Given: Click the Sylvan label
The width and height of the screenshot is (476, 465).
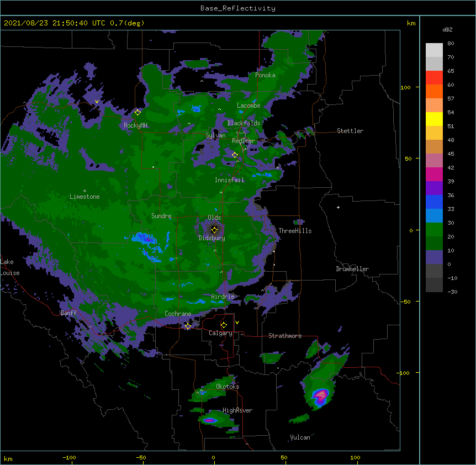Looking at the screenshot, I should coord(215,135).
